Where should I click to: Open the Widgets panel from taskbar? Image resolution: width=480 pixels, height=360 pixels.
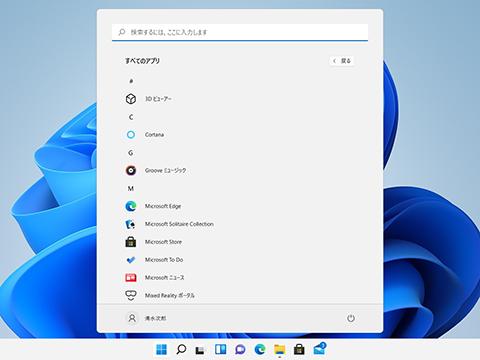220,349
